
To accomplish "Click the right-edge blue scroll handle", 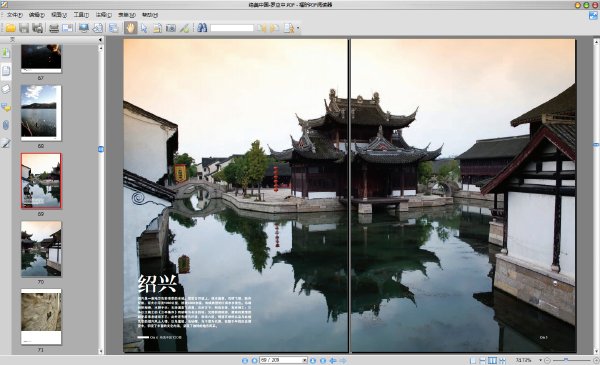I will [x=596, y=145].
